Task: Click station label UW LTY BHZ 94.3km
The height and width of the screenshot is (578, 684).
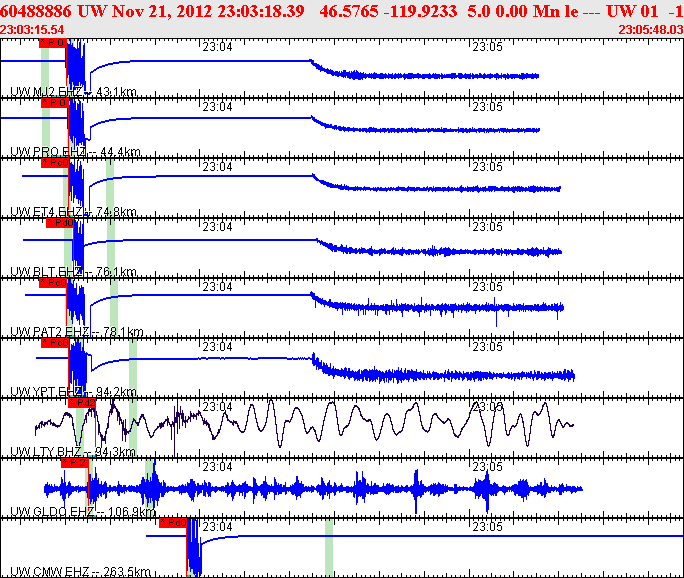Action: (73, 451)
